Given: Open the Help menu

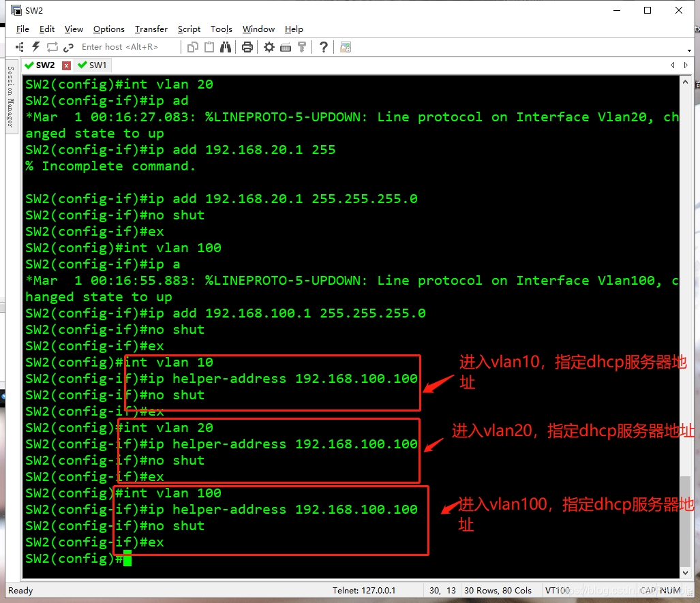Looking at the screenshot, I should pos(294,29).
